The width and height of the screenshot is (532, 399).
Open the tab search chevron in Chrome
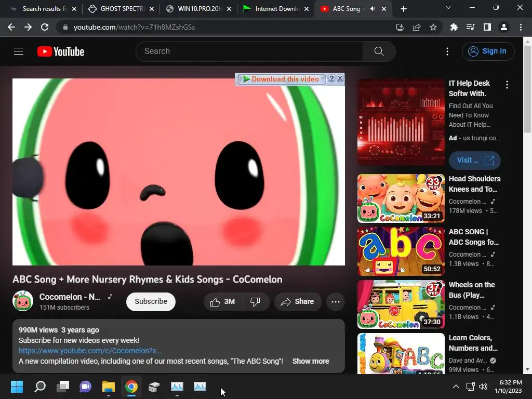click(448, 7)
